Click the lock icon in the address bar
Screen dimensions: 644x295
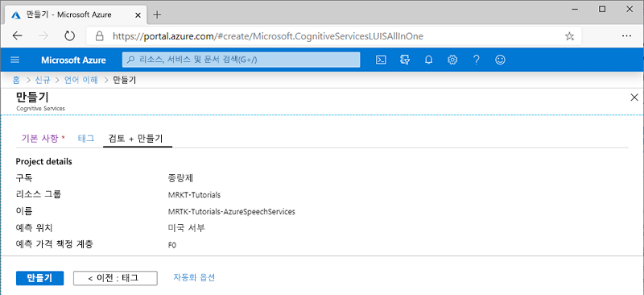coord(99,36)
